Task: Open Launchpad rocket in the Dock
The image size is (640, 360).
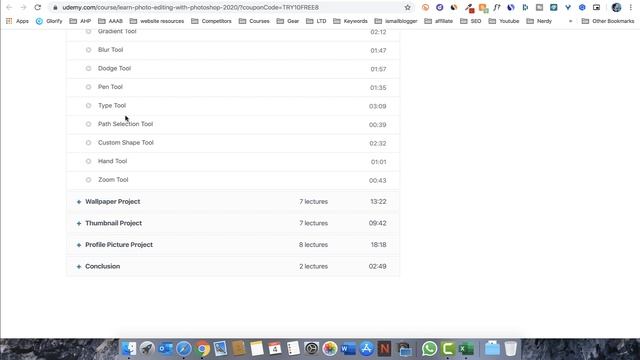Action: pos(147,349)
